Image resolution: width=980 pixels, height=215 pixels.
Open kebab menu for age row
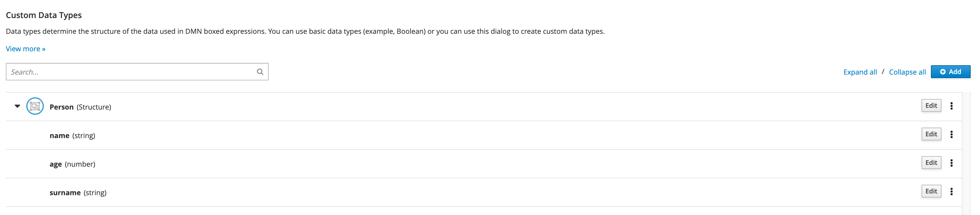tap(951, 163)
